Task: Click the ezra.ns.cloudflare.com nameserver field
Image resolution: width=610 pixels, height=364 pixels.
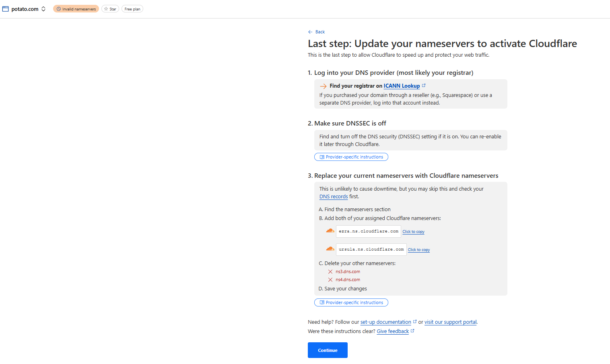Action: [x=368, y=231]
